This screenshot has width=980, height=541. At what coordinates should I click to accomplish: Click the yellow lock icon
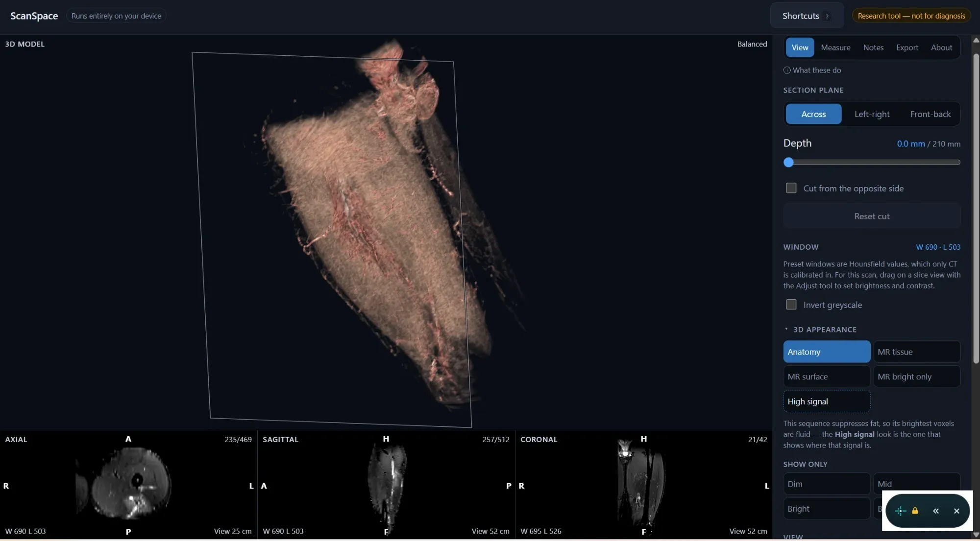coord(915,511)
